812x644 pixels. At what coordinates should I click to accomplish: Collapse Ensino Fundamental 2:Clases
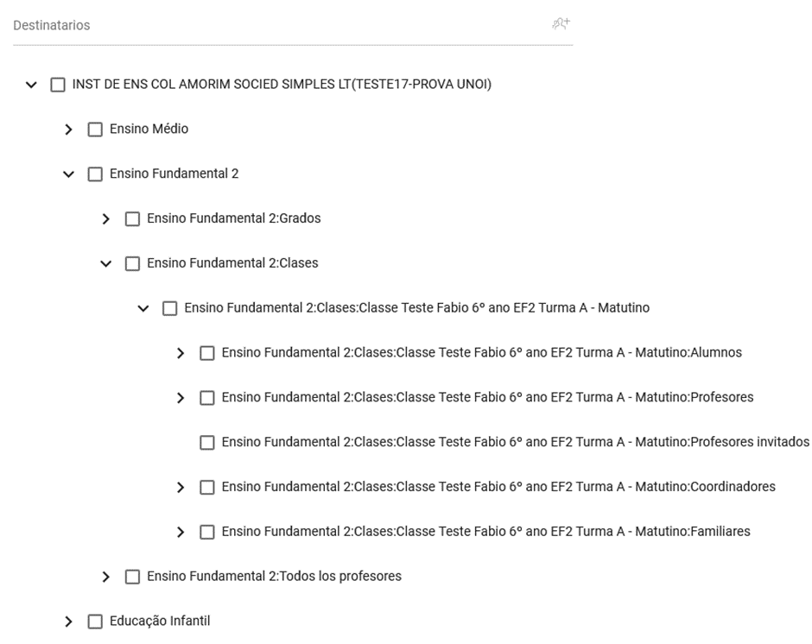coord(106,264)
